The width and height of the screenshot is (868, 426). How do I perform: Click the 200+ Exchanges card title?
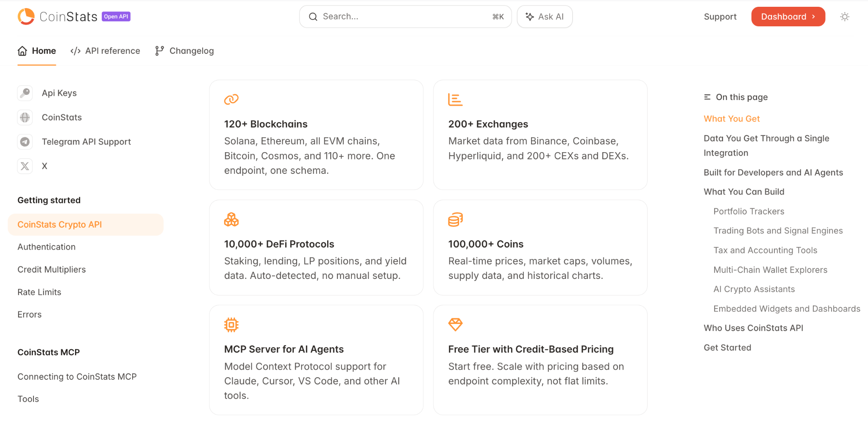[488, 124]
